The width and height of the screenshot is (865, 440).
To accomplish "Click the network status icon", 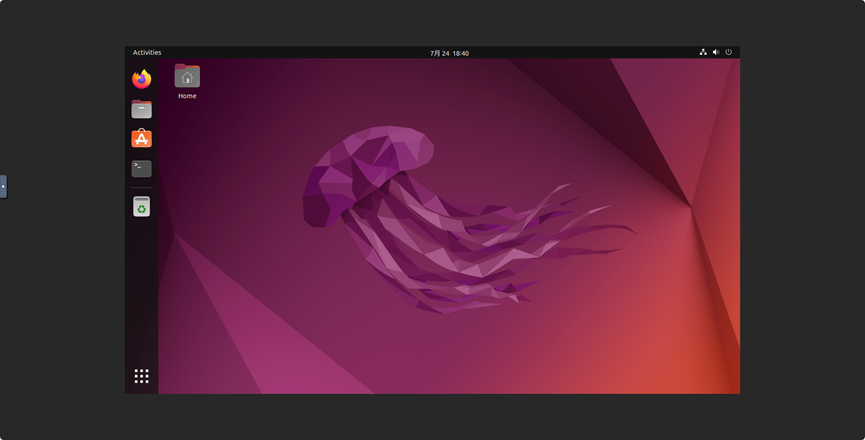I will pos(703,52).
